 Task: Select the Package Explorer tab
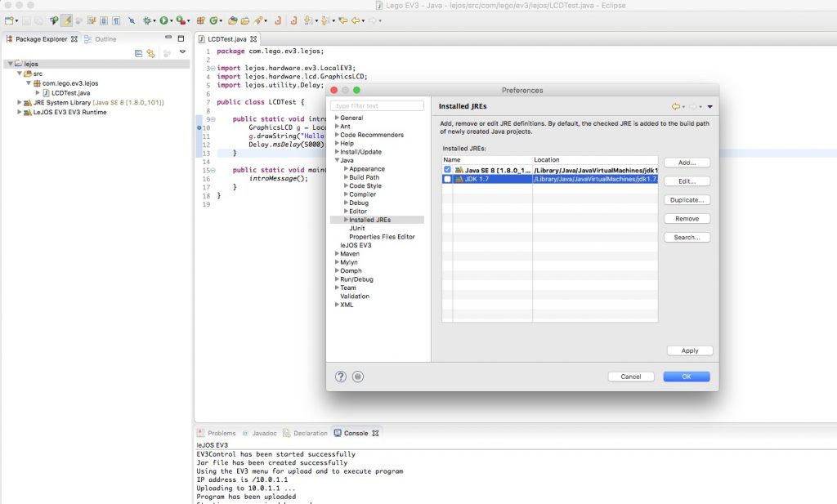point(41,39)
